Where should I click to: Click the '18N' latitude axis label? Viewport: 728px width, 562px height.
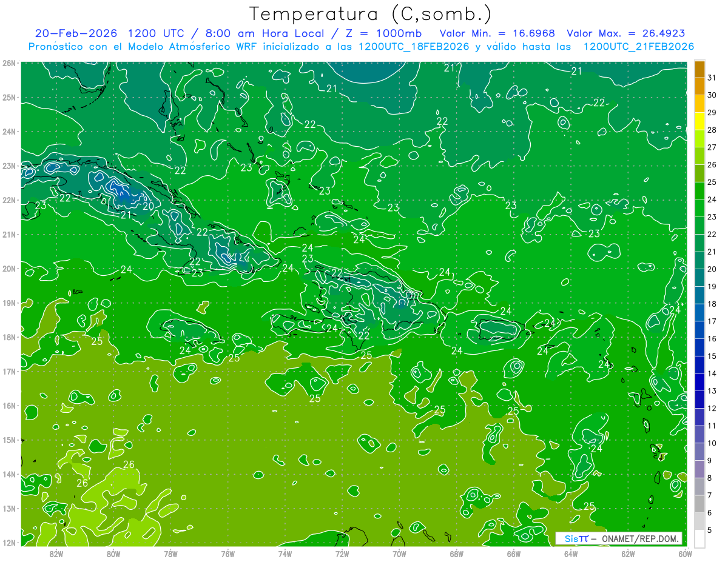(x=8, y=337)
